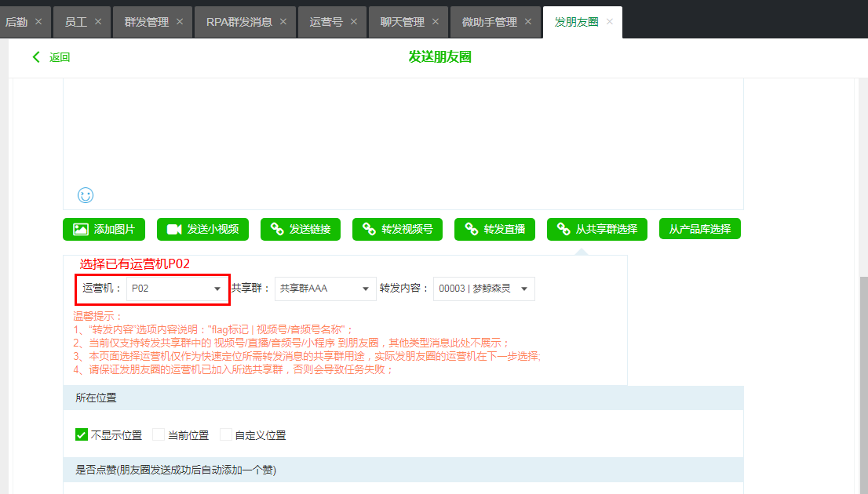Switch to the 群发管理 tab
The width and height of the screenshot is (868, 494).
[x=146, y=22]
